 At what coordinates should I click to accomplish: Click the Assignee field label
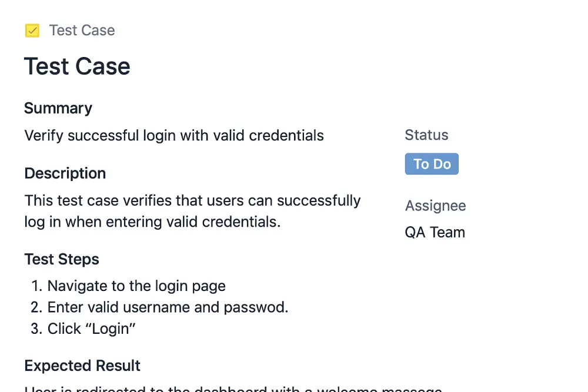(435, 206)
